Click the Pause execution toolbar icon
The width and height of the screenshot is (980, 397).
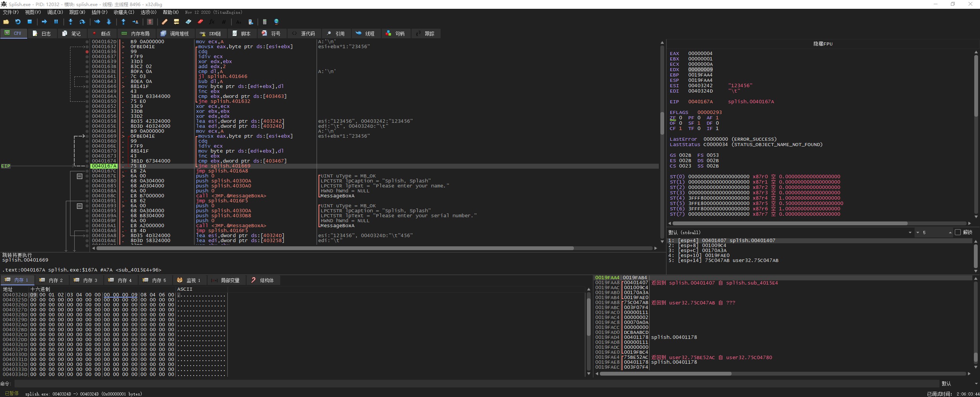[x=56, y=22]
